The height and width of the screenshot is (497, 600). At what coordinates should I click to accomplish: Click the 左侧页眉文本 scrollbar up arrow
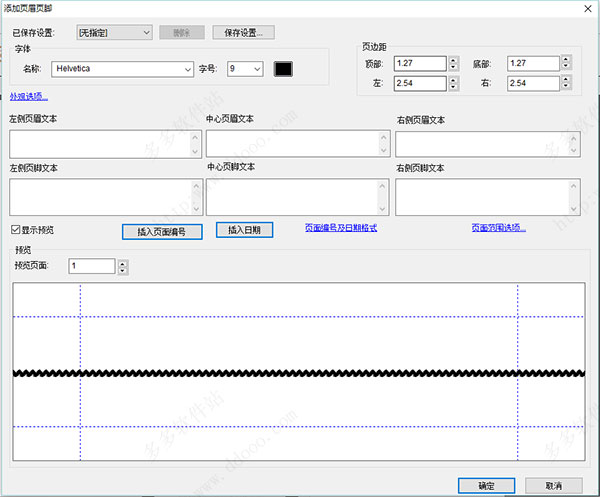point(195,137)
